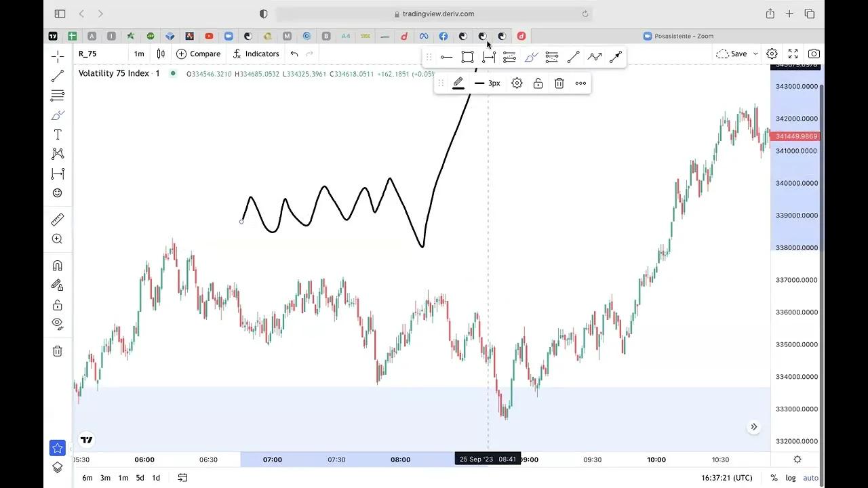
Task: Select the 6m timeframe tab
Action: coord(87,478)
